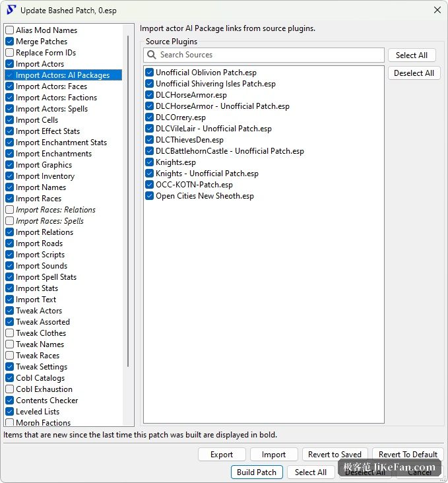Click the Wrye Bash icon in title bar
Image resolution: width=448 pixels, height=483 pixels.
[x=11, y=10]
